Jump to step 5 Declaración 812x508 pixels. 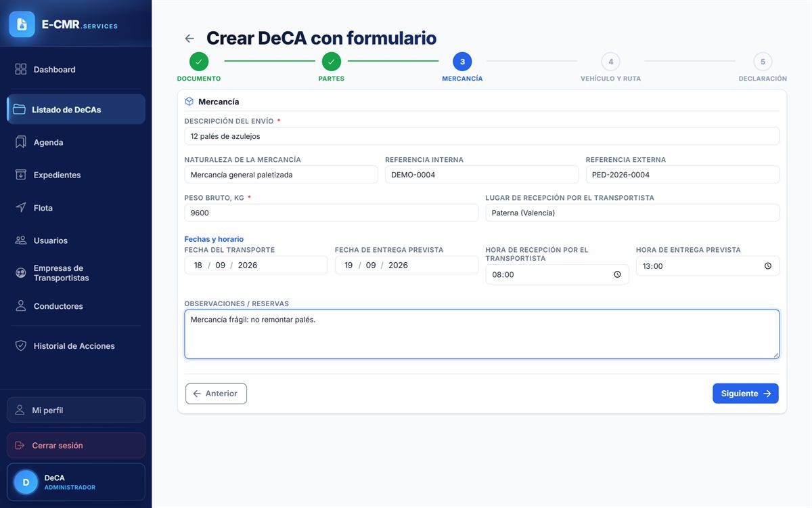(x=763, y=62)
